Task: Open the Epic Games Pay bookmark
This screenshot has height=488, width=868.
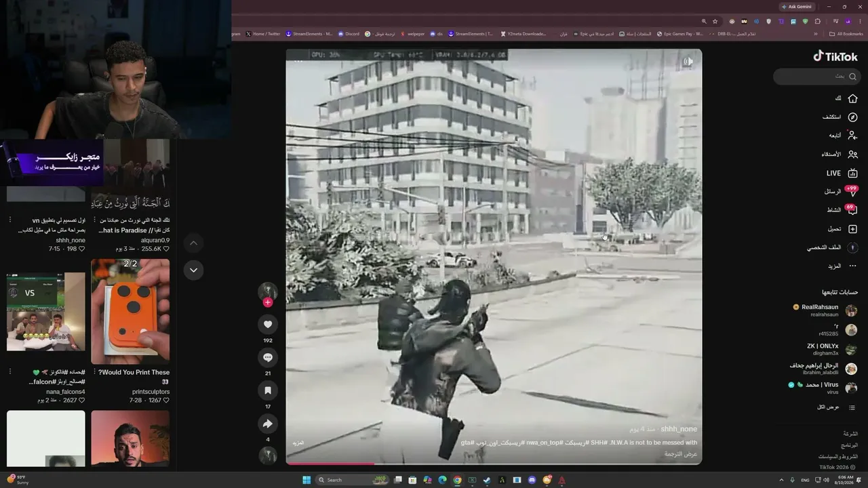Action: pyautogui.click(x=679, y=34)
